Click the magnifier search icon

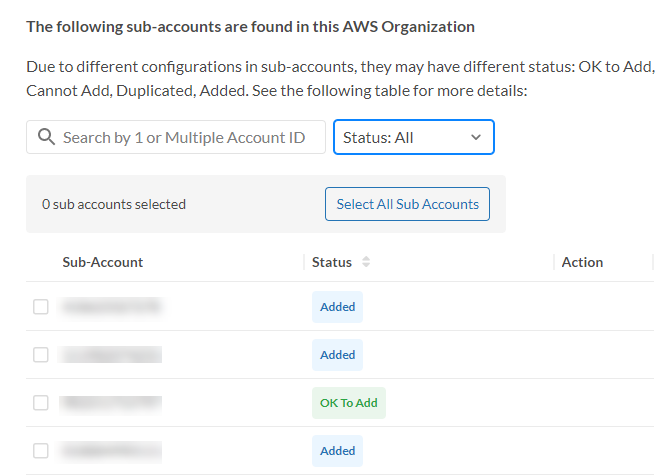click(x=45, y=137)
